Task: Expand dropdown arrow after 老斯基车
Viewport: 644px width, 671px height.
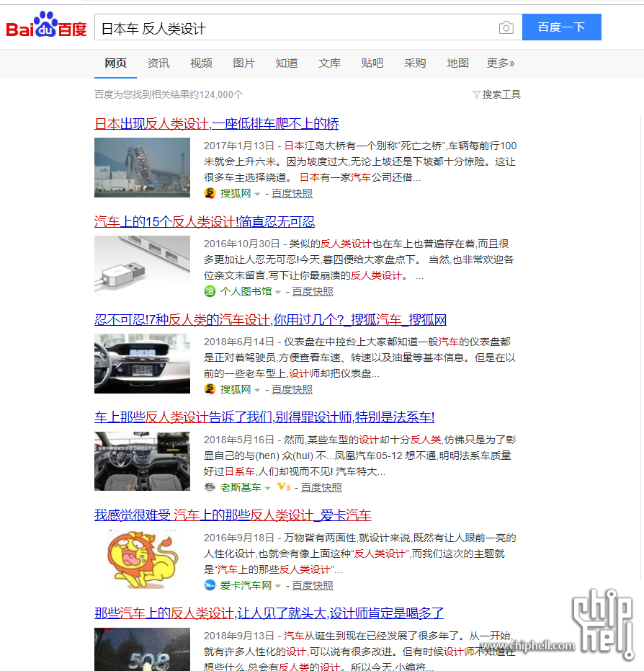Action: coord(268,488)
